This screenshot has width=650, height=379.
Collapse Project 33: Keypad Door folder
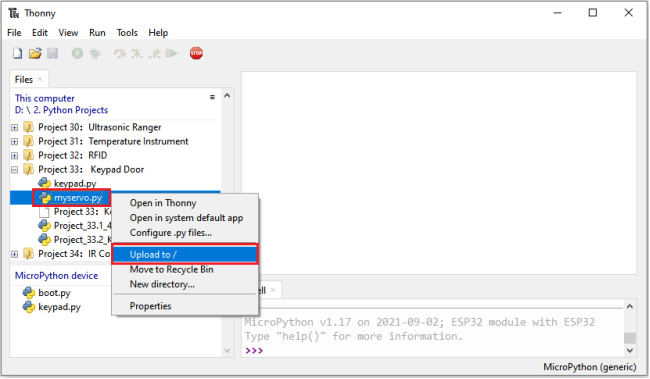pos(15,170)
